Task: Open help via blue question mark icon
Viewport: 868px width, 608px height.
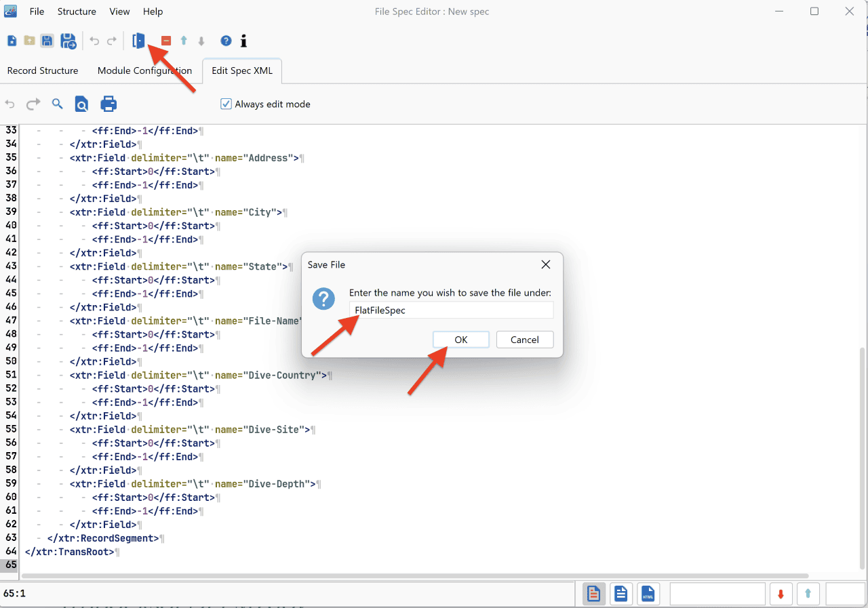Action: [x=226, y=41]
